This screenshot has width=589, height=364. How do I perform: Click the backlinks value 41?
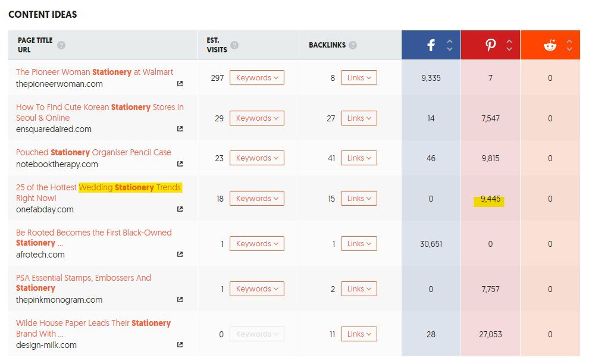click(x=331, y=158)
